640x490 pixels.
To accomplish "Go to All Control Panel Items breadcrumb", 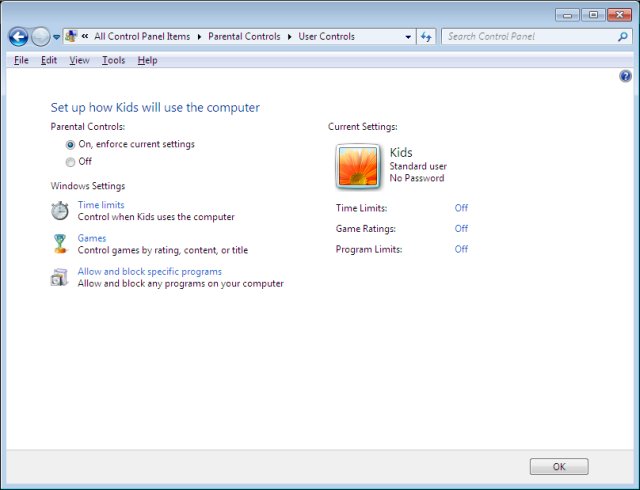I will coord(142,36).
